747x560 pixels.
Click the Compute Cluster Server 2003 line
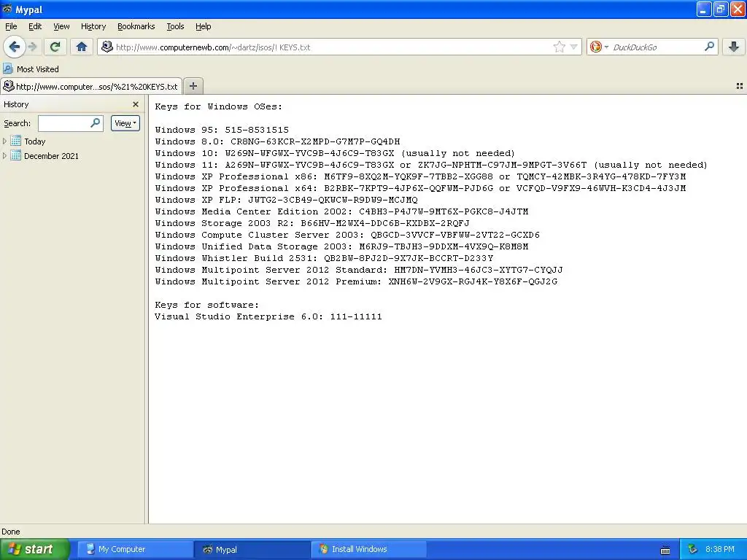point(347,235)
